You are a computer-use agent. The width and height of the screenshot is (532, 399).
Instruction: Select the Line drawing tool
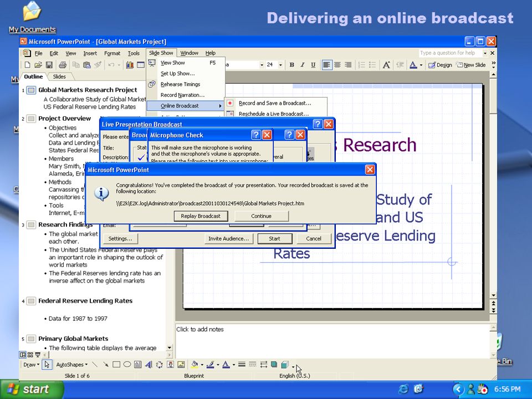[x=95, y=365]
